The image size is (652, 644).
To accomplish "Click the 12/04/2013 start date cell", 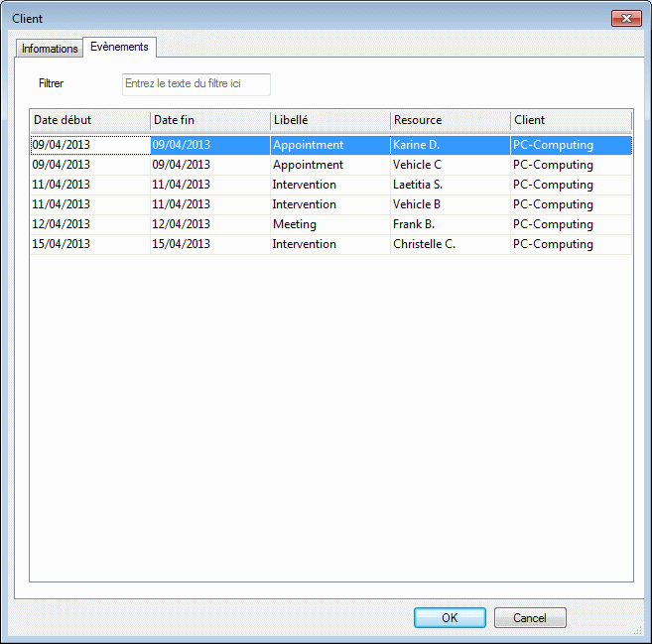I will (x=62, y=224).
